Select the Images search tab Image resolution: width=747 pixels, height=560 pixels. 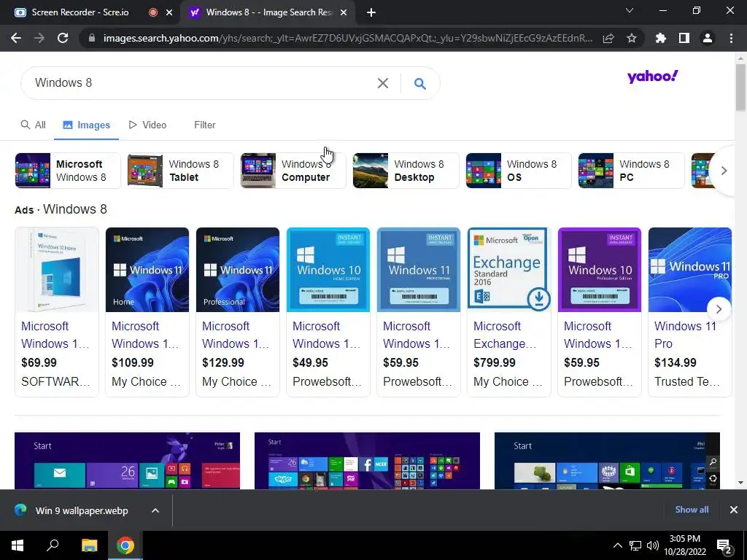click(x=87, y=125)
